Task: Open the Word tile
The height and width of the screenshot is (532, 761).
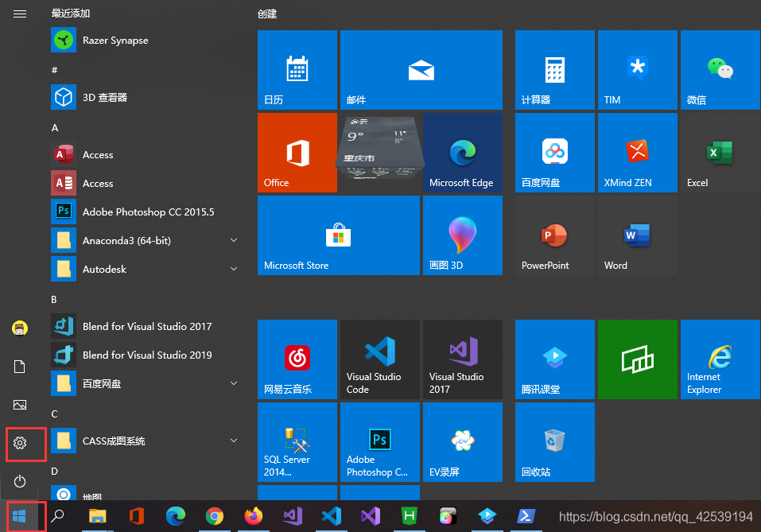Action: [x=637, y=235]
